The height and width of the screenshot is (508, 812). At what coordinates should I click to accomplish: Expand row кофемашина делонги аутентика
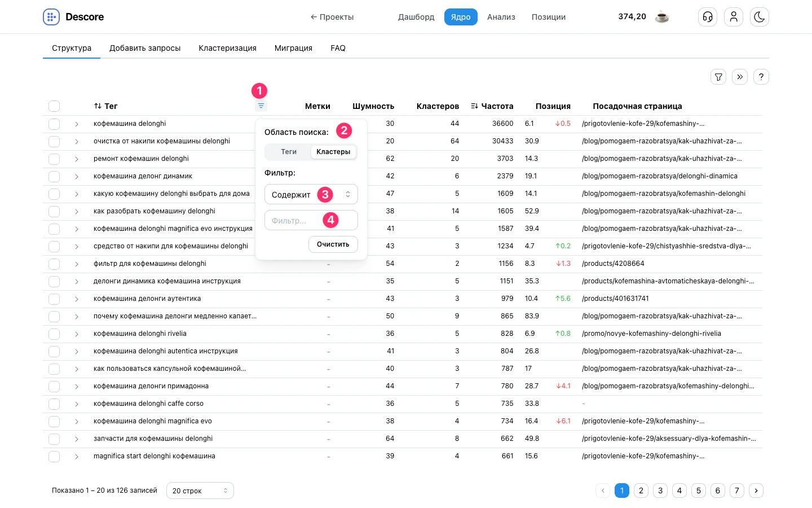pos(77,299)
